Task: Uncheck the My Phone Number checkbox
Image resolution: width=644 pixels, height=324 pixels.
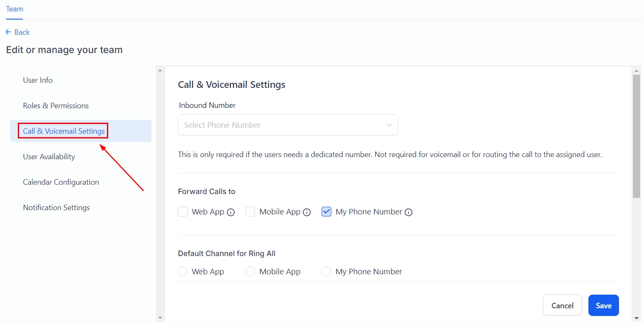Action: 326,211
